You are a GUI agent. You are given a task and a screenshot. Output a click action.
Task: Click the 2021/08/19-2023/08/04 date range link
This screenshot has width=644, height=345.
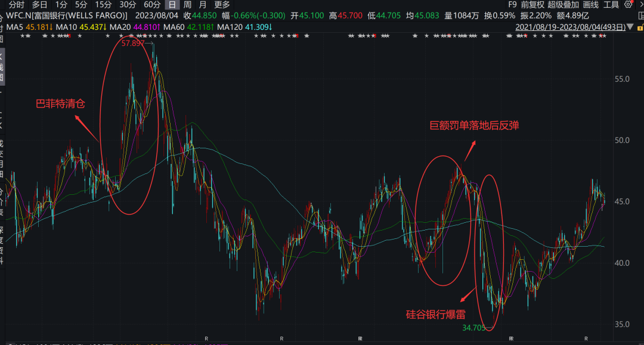coord(570,27)
